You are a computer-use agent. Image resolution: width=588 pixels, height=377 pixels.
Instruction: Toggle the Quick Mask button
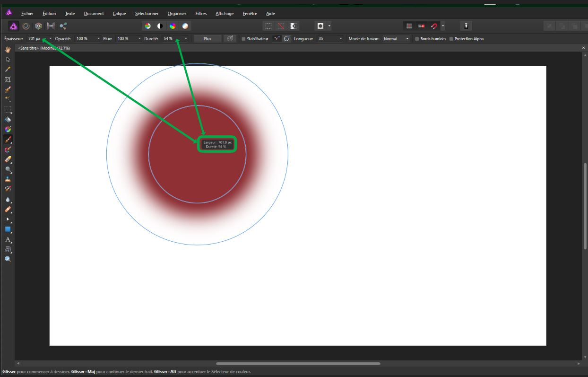[x=320, y=26]
